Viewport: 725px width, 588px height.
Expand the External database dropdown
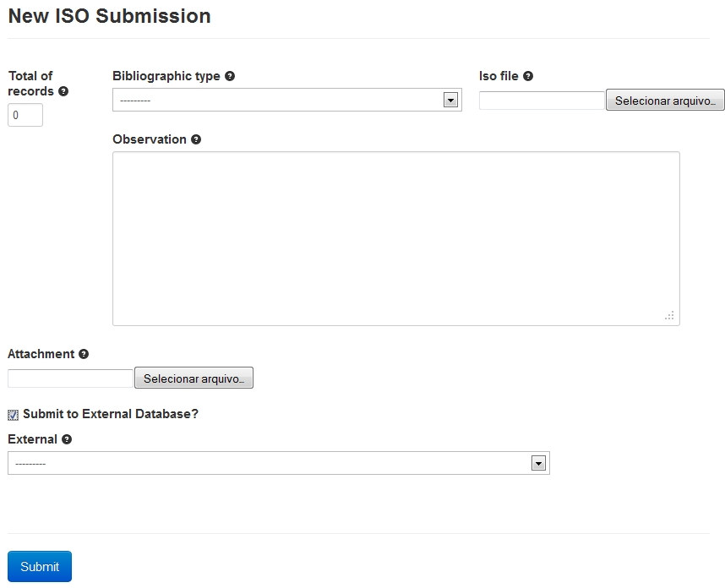coord(279,463)
